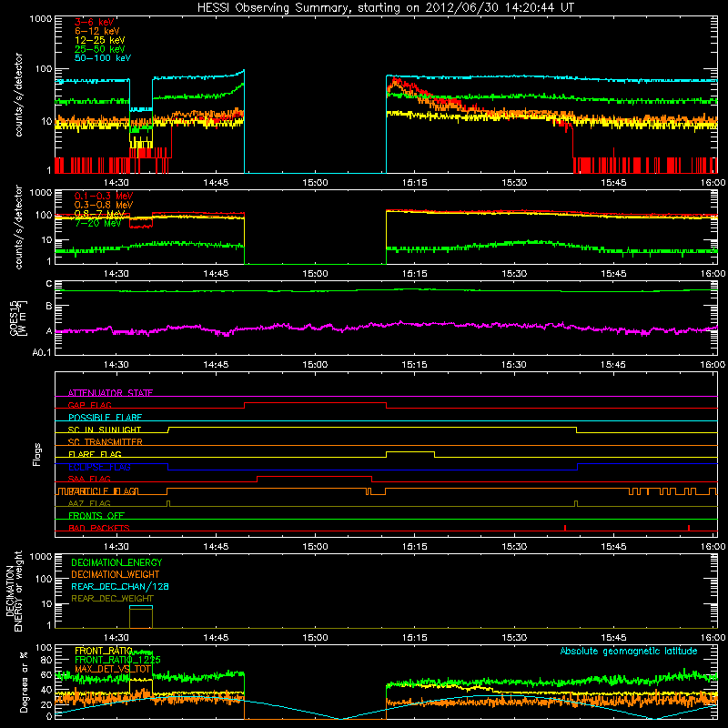The image size is (728, 728).
Task: Click the 0.8-7 MeV legend label
Action: 100,214
